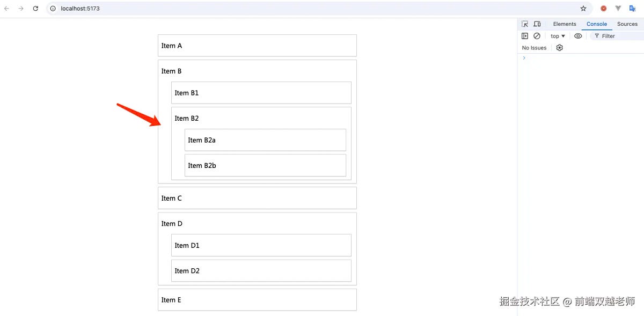
Task: Open the top frame context dropdown
Action: pos(557,35)
